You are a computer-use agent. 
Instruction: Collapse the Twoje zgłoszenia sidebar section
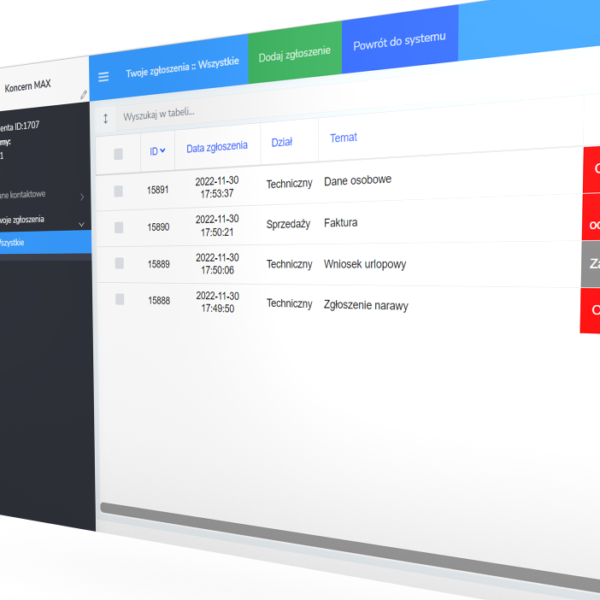tap(82, 224)
